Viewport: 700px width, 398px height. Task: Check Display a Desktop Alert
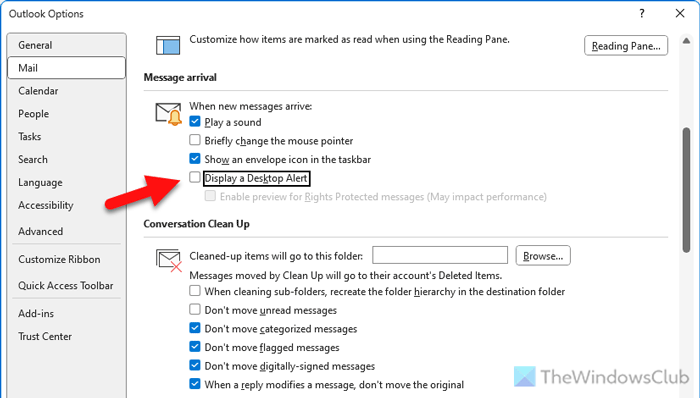pos(195,177)
